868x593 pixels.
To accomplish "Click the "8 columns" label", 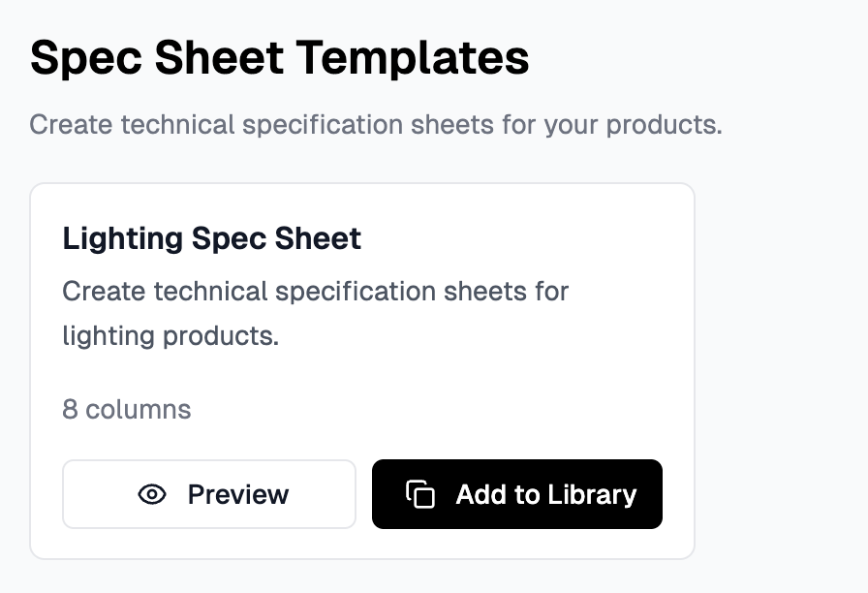I will [126, 409].
